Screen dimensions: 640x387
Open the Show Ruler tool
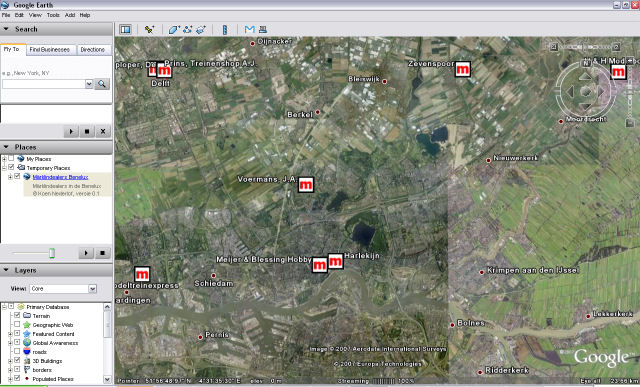point(224,29)
